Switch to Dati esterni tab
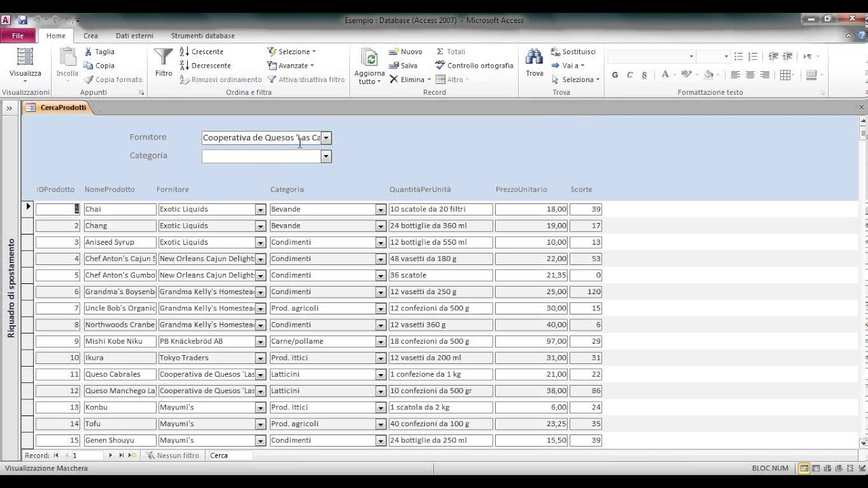The image size is (868, 488). [x=134, y=36]
